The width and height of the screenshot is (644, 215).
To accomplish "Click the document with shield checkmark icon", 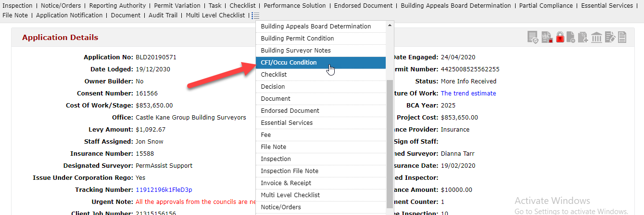I will tap(533, 37).
